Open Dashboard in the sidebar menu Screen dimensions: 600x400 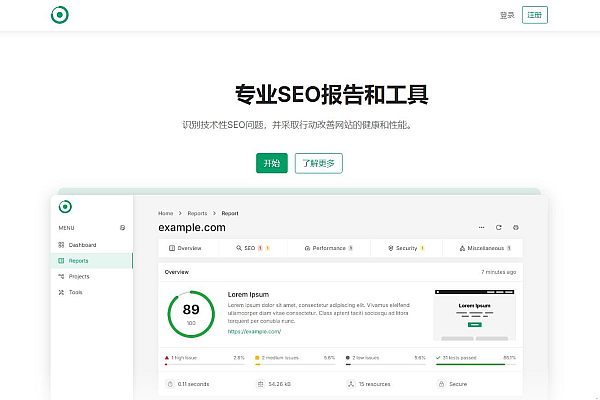(x=92, y=245)
